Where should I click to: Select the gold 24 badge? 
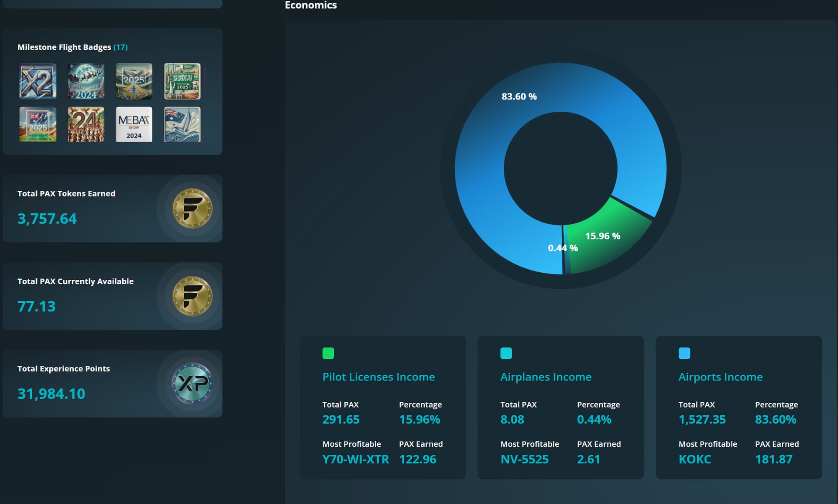pyautogui.click(x=86, y=124)
